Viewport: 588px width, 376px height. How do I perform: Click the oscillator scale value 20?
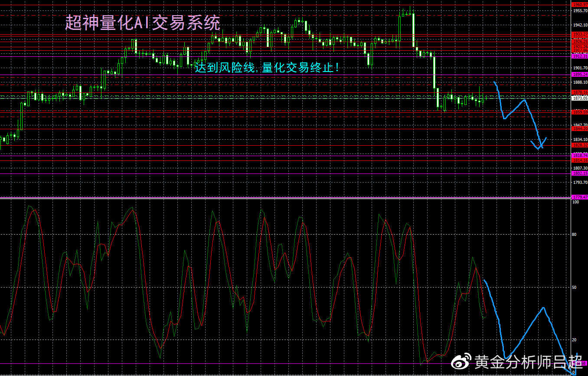575,340
